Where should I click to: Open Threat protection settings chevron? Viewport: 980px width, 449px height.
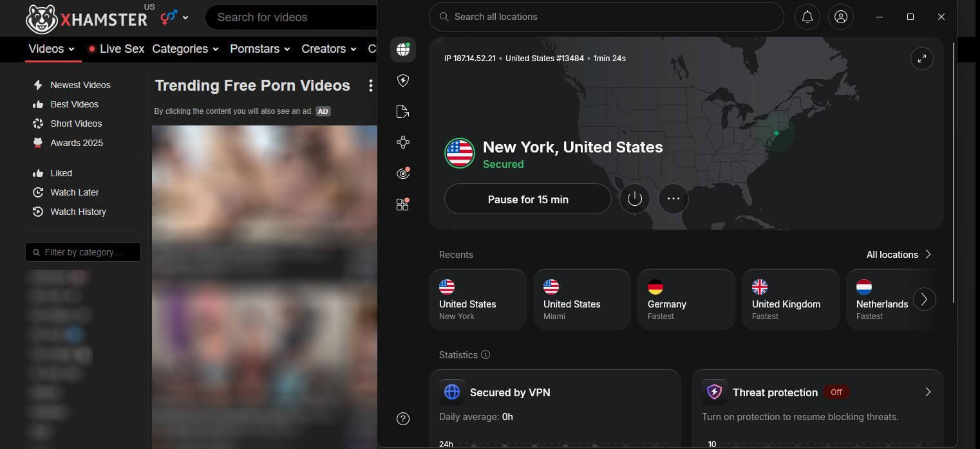coord(928,392)
